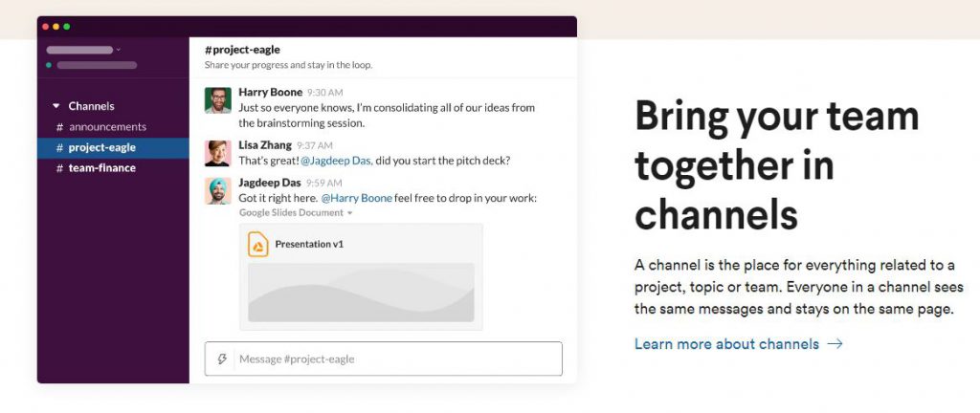Click the #project-eagle channel header title
980x413 pixels.
[x=242, y=50]
